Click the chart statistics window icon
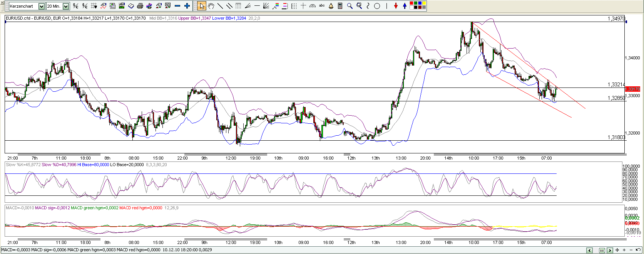644x254 pixels. 112,6
